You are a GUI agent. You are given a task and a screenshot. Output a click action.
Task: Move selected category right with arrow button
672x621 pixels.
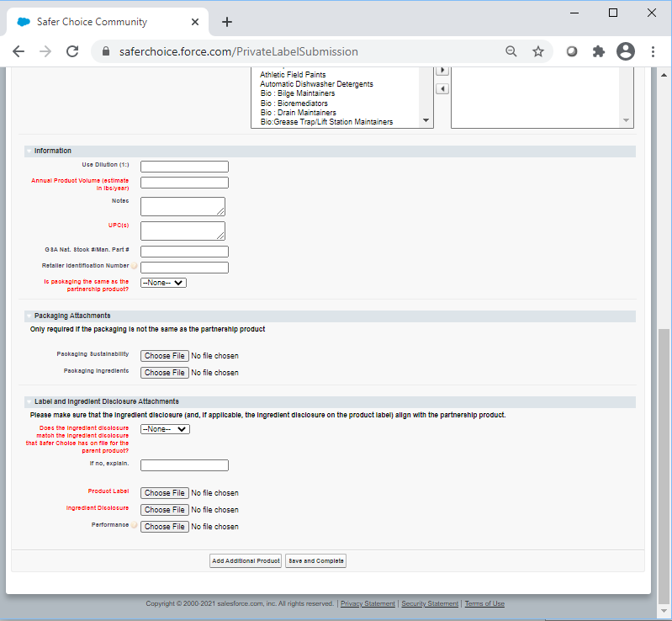coord(442,71)
